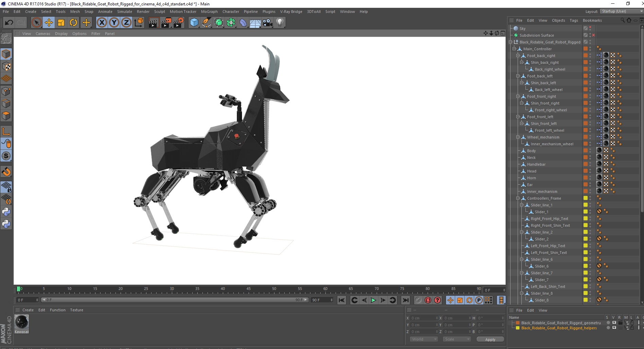Activate the Move tool in top toolbar
This screenshot has height=349, width=644.
[x=49, y=23]
